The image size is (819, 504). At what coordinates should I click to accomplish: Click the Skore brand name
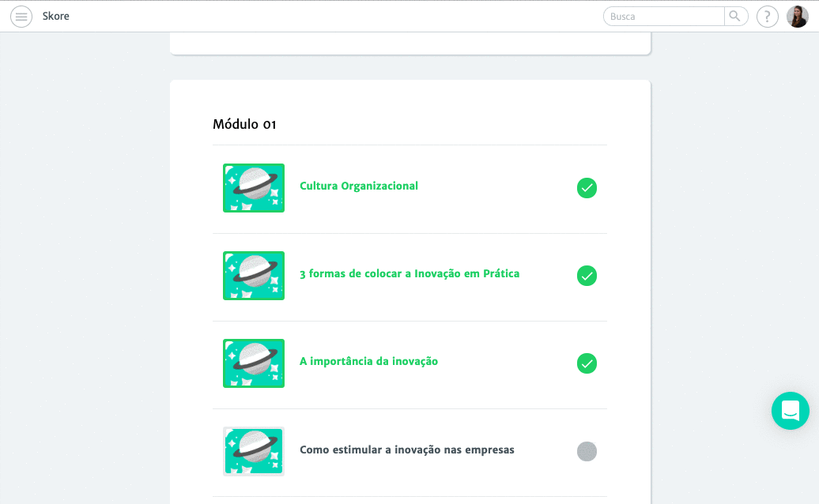coord(56,16)
